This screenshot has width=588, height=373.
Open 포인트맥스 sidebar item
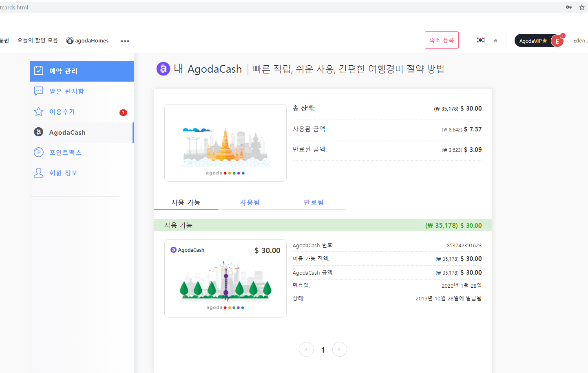[x=82, y=153]
